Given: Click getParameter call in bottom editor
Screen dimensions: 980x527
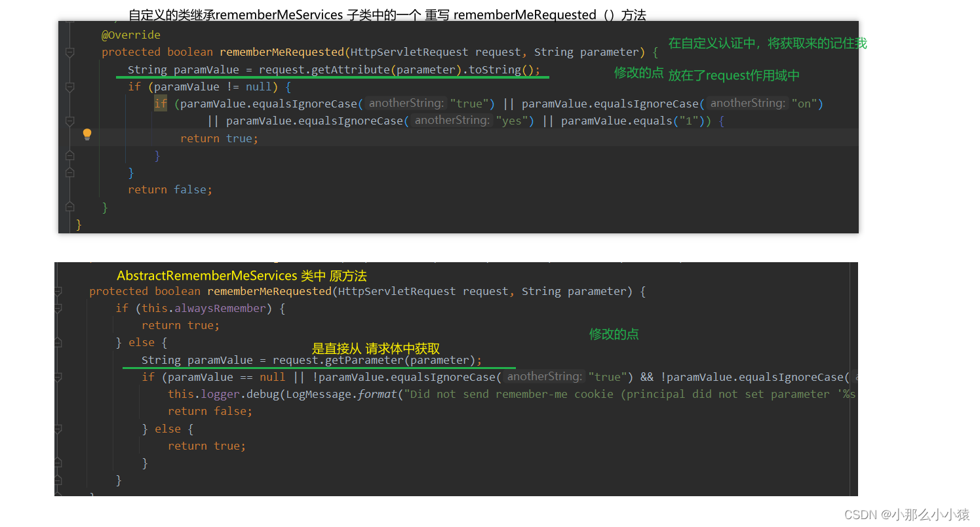Looking at the screenshot, I should (364, 360).
